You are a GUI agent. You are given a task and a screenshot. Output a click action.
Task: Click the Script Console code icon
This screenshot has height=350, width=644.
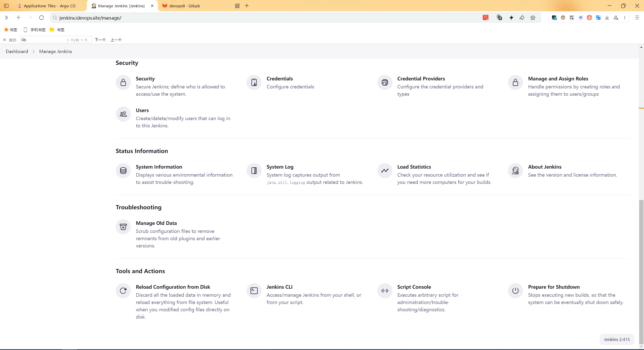(x=385, y=291)
